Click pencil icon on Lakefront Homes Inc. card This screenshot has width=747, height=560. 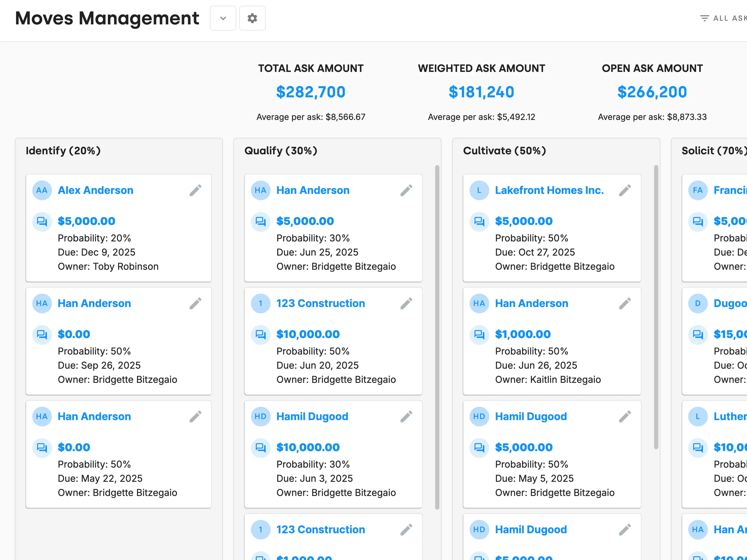click(x=625, y=190)
